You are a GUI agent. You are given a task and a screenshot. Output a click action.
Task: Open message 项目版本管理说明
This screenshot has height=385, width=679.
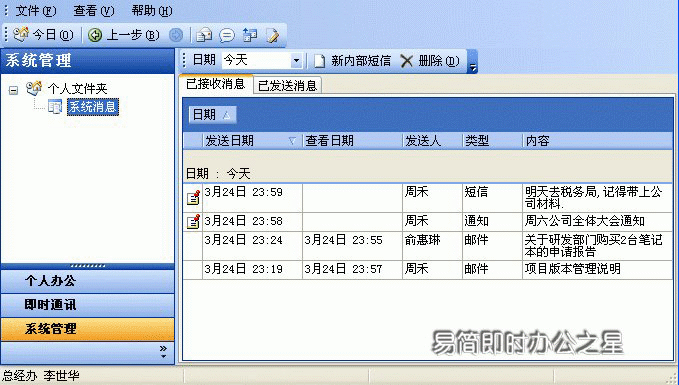click(x=597, y=269)
